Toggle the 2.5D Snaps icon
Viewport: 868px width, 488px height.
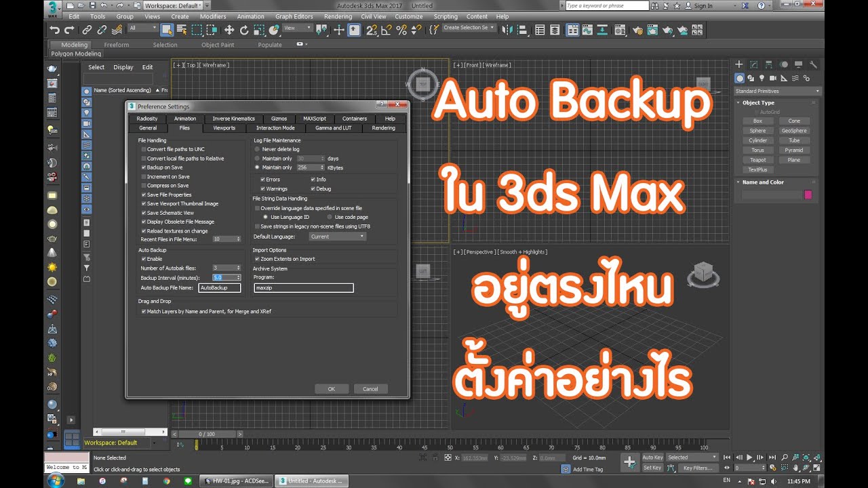pyautogui.click(x=371, y=30)
